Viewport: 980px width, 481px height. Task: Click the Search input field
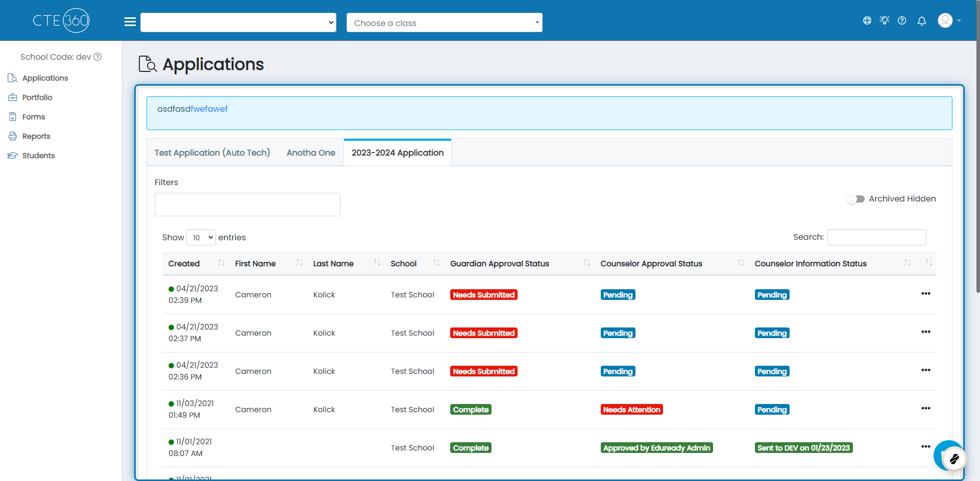click(876, 237)
